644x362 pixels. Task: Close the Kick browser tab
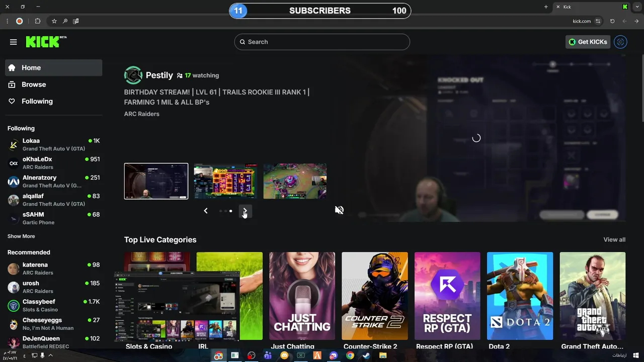coord(558,7)
